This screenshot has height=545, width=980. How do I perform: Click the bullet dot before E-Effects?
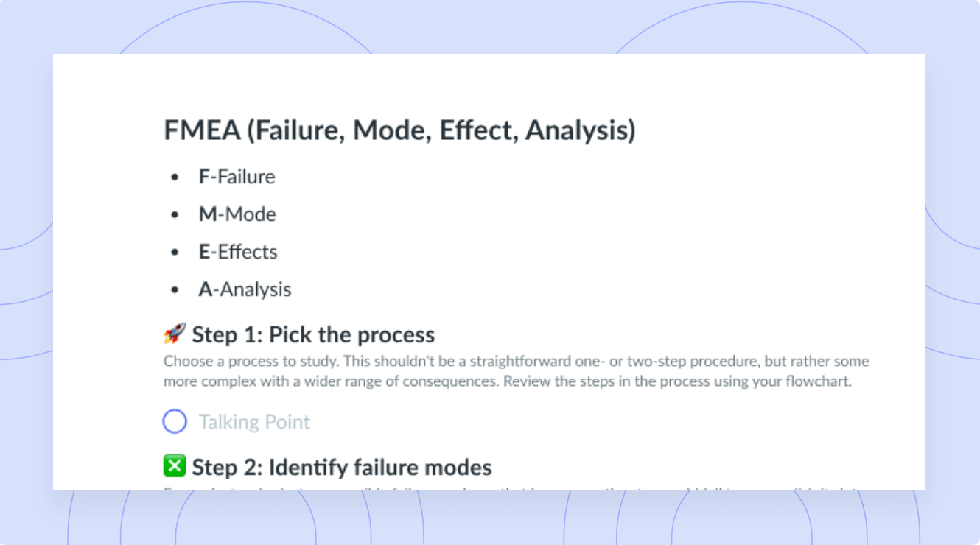click(x=175, y=253)
